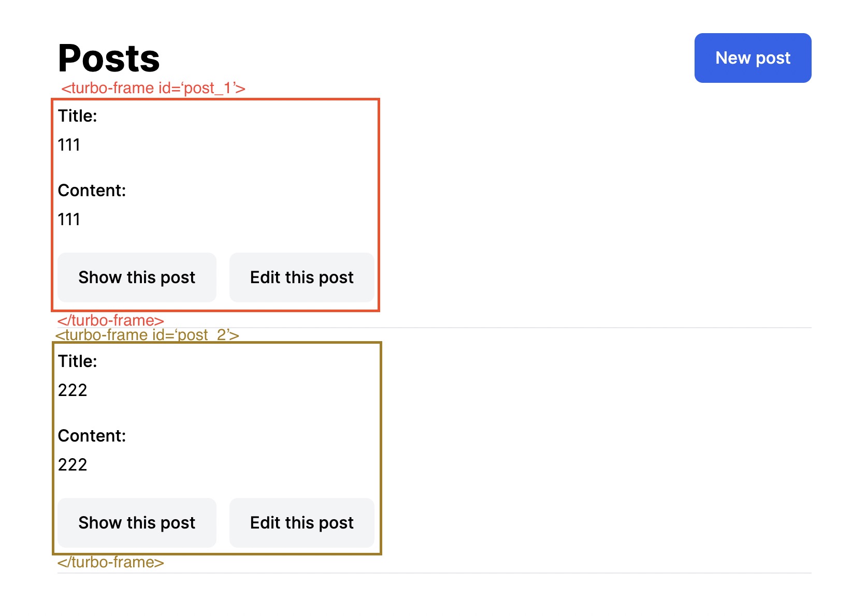Click the red turbo-frame post_1 opening tag

(153, 88)
